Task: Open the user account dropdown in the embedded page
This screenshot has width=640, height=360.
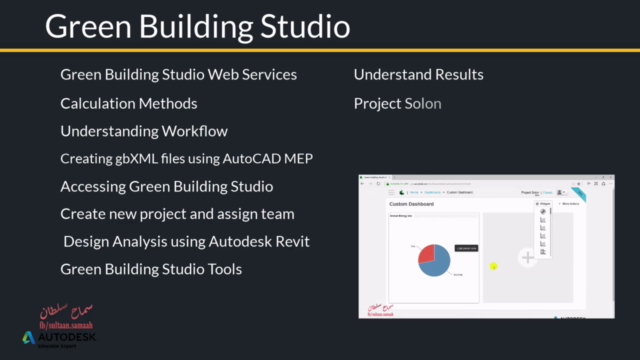Action: pos(561,192)
